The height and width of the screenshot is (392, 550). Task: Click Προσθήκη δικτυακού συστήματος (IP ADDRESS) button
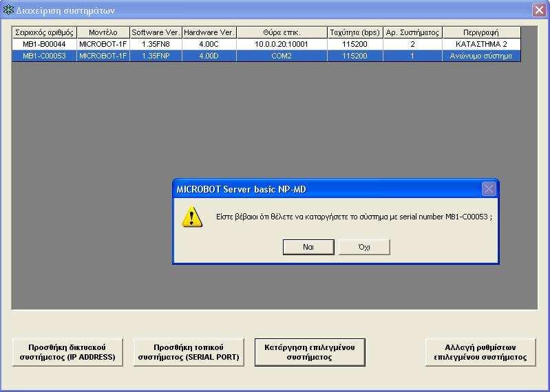[x=67, y=352]
